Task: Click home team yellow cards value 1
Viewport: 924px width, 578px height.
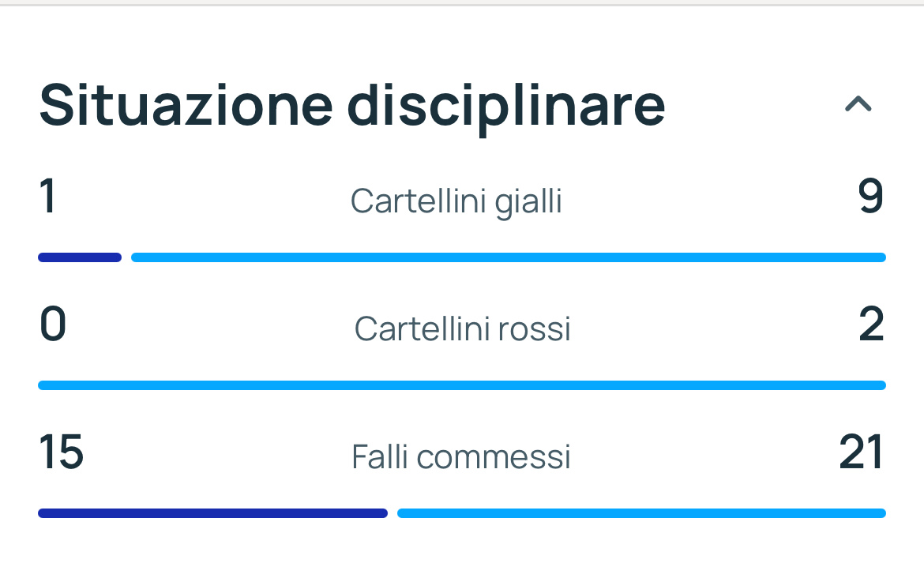Action: (x=47, y=196)
